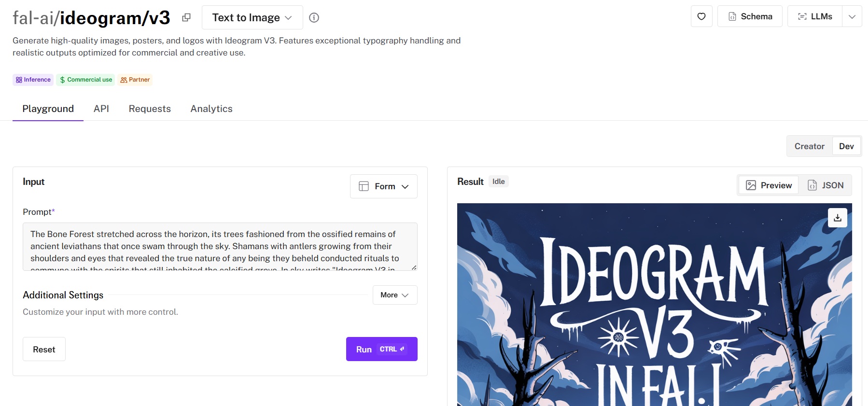This screenshot has width=868, height=406.
Task: Switch to the Requests tab
Action: (150, 109)
